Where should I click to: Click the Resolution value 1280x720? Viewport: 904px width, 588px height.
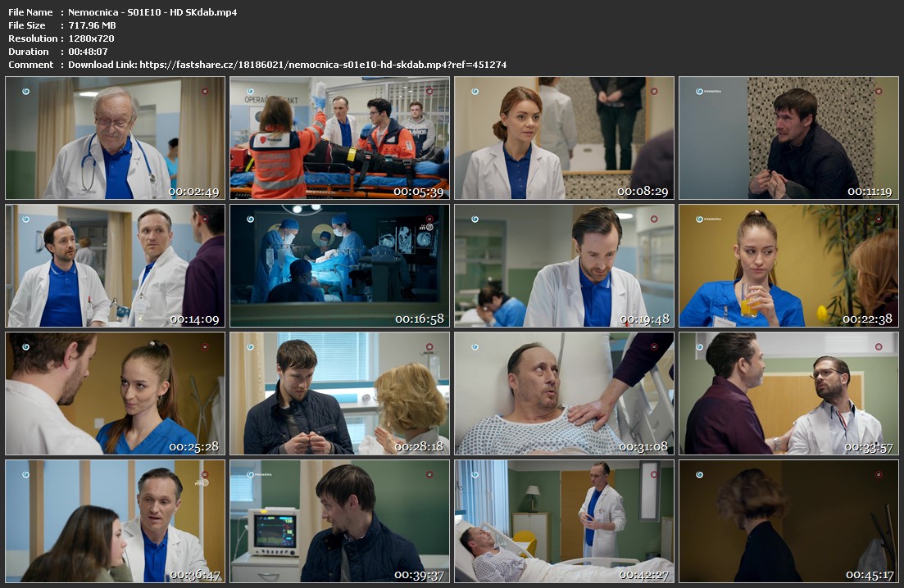pyautogui.click(x=91, y=38)
